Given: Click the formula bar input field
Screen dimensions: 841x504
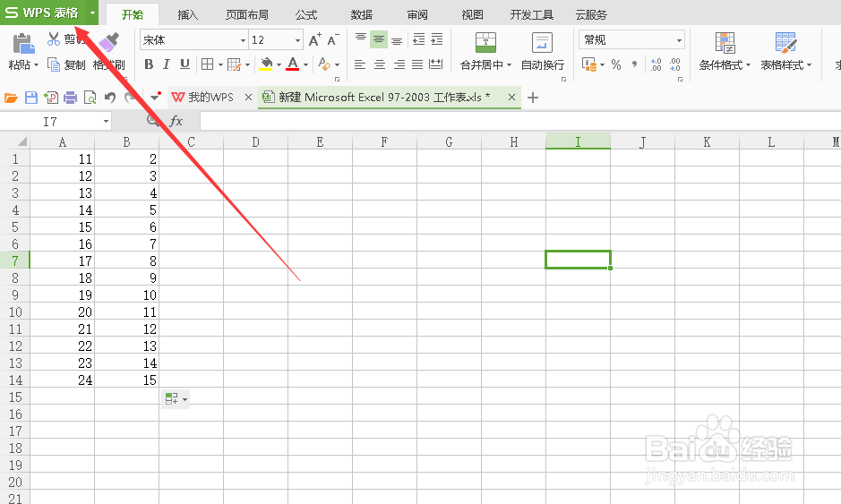Looking at the screenshot, I should pyautogui.click(x=520, y=121).
